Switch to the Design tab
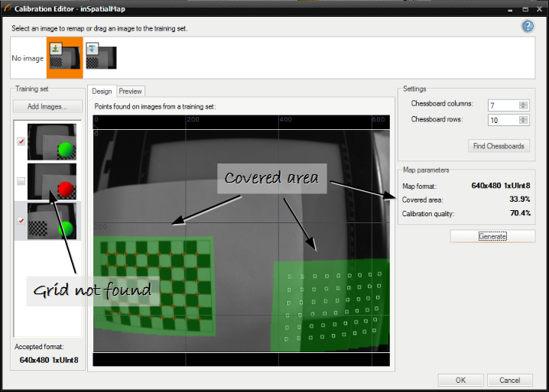Viewport: 549px width, 392px height. 102,91
